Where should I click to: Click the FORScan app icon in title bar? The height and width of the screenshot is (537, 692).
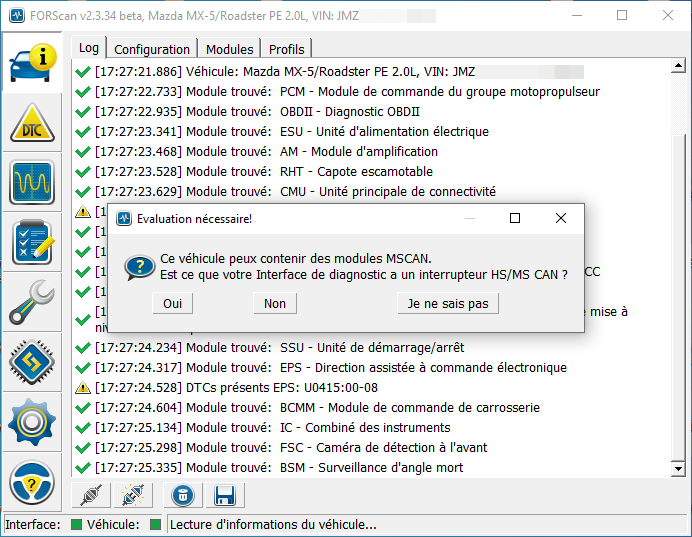17,16
